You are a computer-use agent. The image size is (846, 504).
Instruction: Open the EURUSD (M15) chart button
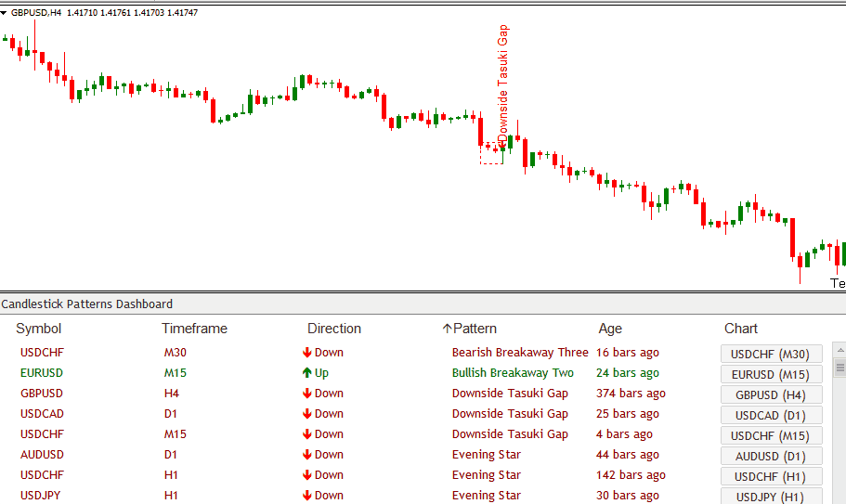[x=771, y=374]
